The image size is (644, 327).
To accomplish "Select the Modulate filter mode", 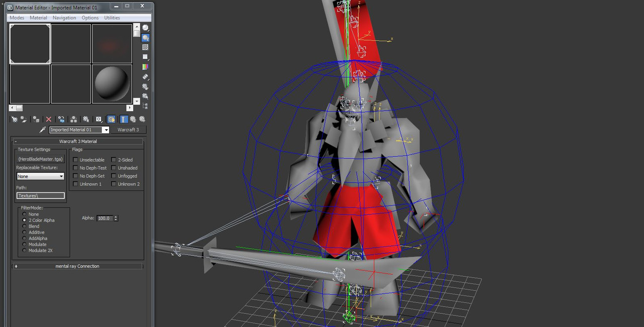I will 24,244.
